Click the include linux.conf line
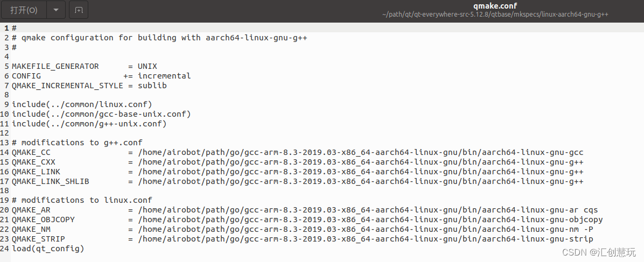Viewport: 644px width, 262px height. 82,104
